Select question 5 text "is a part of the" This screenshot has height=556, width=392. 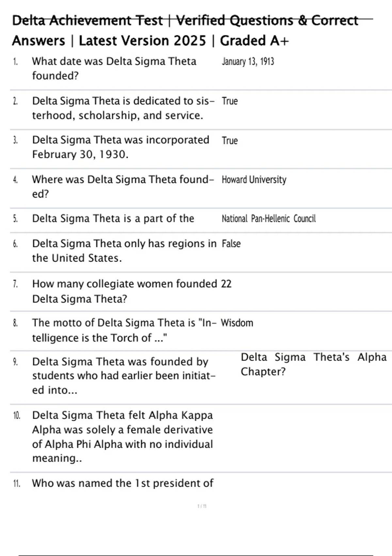[113, 218]
